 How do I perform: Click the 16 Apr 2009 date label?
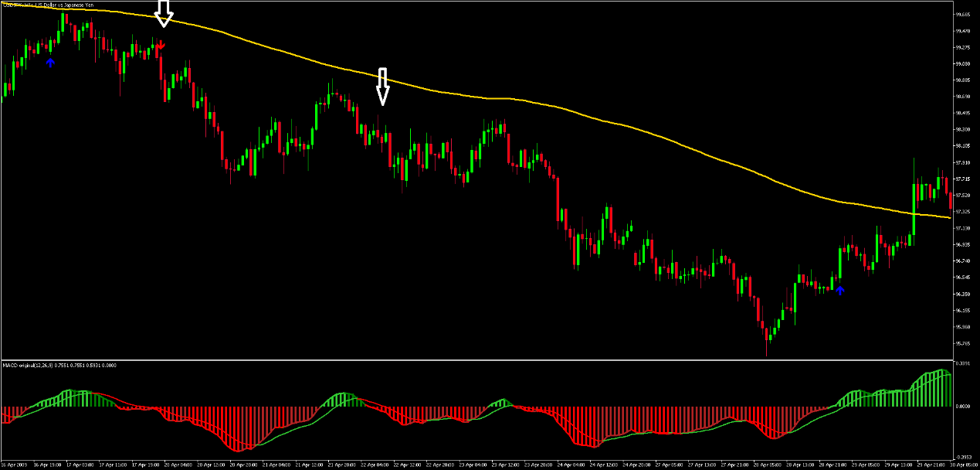(15, 465)
